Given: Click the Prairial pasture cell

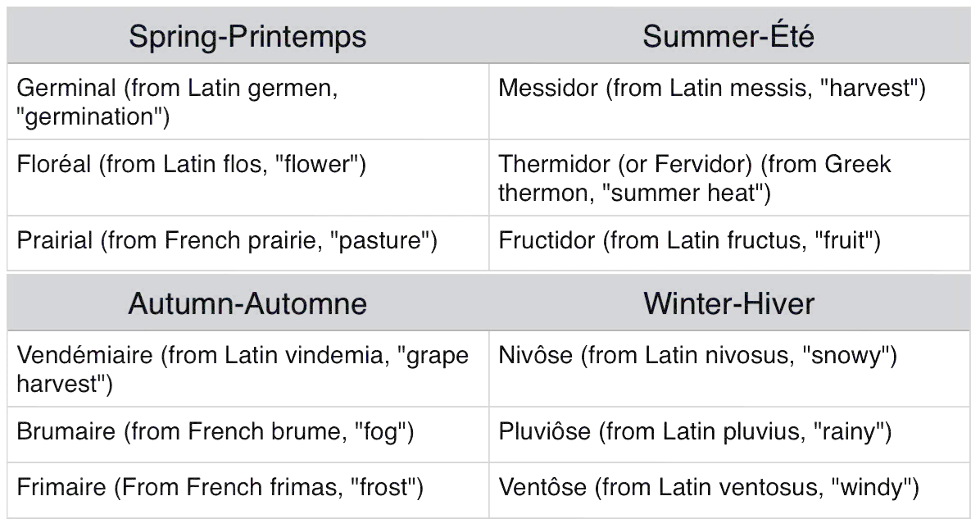Looking at the screenshot, I should pyautogui.click(x=247, y=241).
